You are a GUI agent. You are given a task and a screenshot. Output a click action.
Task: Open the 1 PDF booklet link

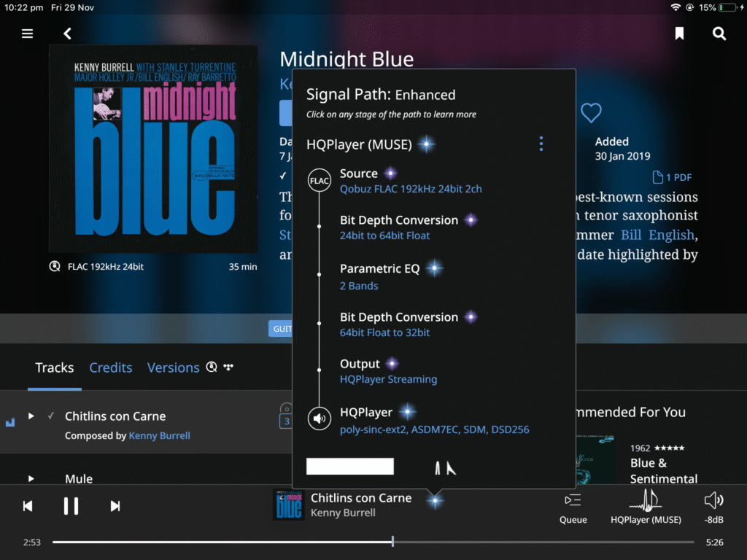click(x=672, y=177)
